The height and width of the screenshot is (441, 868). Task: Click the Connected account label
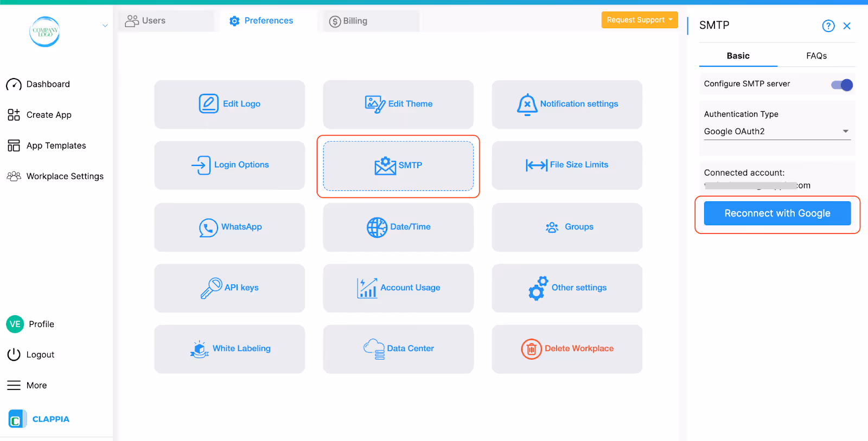pyautogui.click(x=744, y=172)
